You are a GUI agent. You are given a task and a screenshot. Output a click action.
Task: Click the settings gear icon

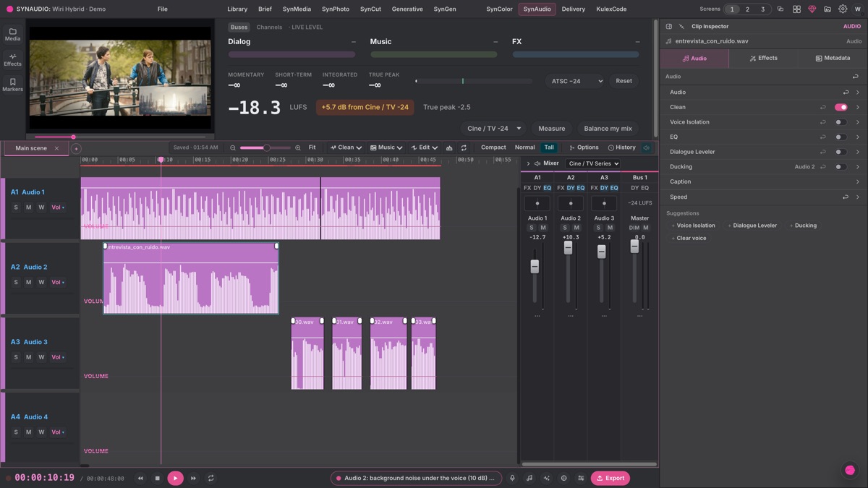point(843,9)
